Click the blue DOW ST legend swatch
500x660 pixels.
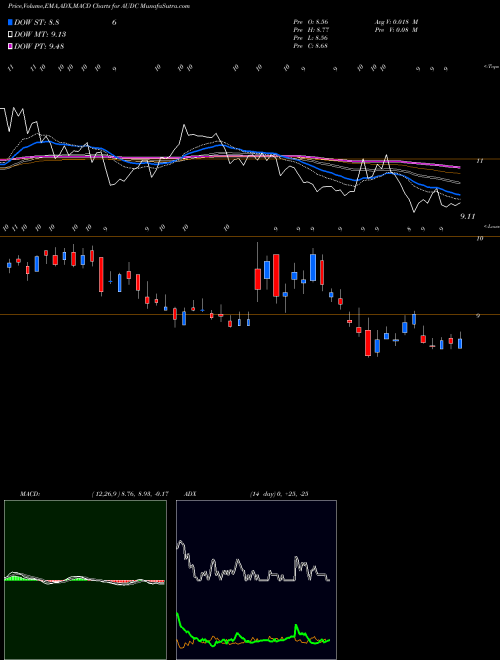[11, 22]
